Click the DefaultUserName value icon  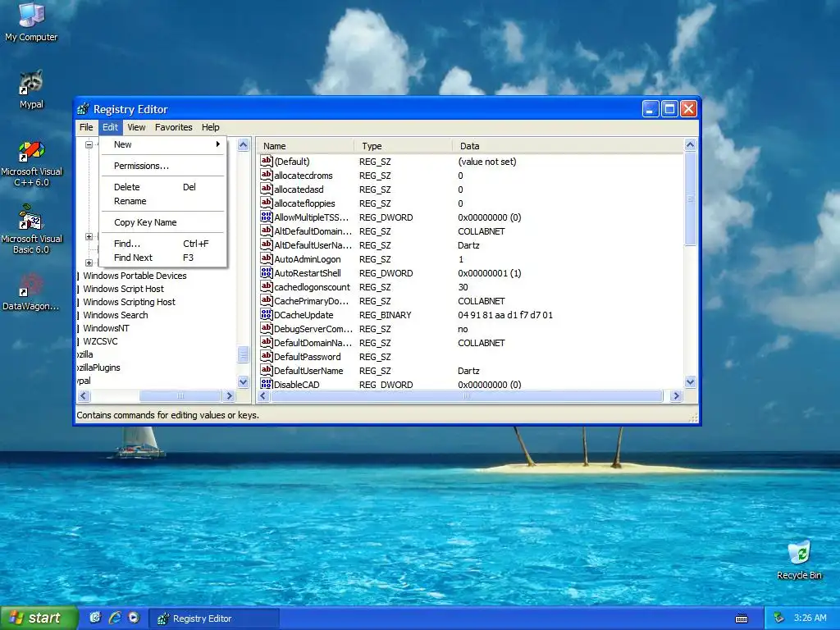267,370
